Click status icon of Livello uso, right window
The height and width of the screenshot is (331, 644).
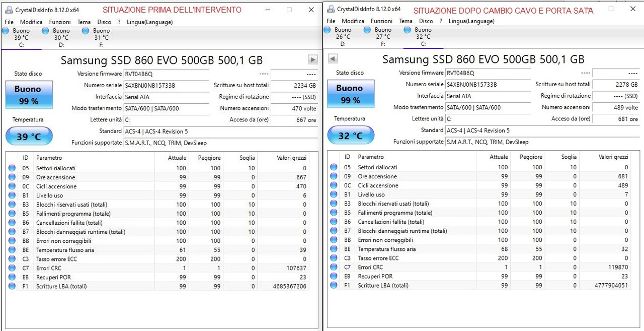(334, 194)
